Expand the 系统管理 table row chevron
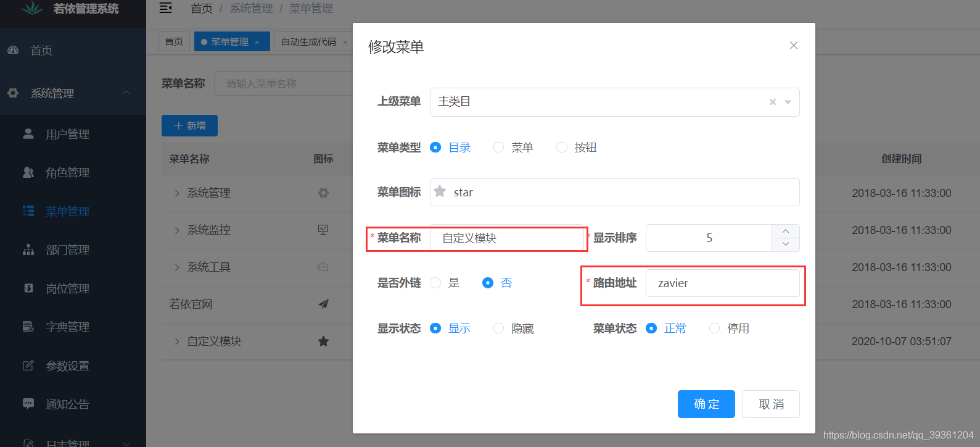Image resolution: width=980 pixels, height=447 pixels. pyautogui.click(x=177, y=193)
